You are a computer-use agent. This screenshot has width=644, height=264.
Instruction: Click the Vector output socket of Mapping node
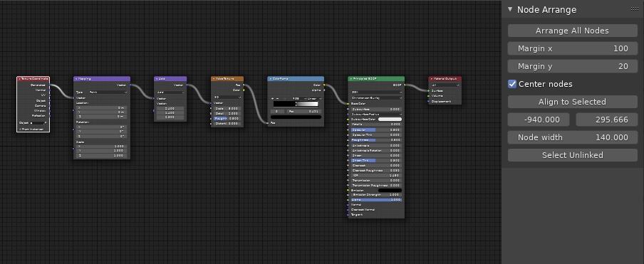(x=130, y=85)
